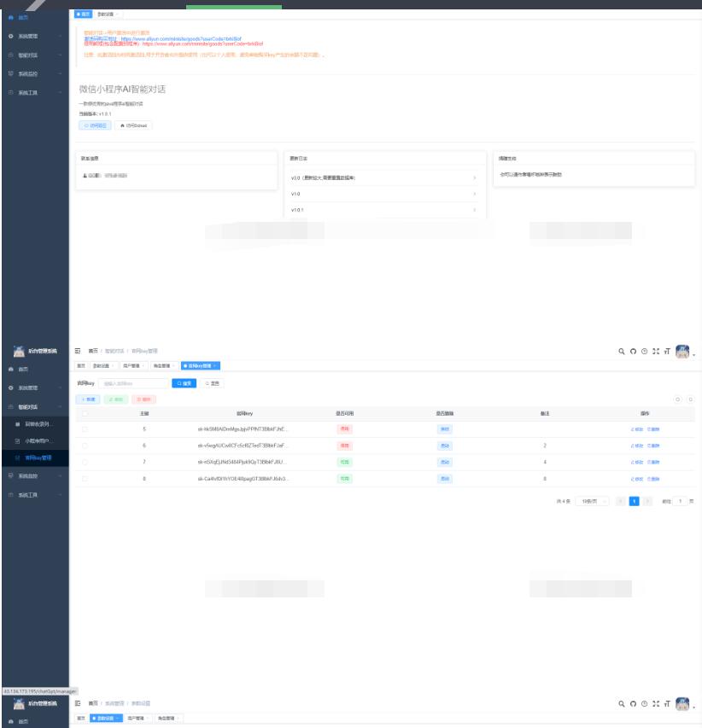
Task: Click the round hide-search icon above the key table
Action: tap(678, 399)
